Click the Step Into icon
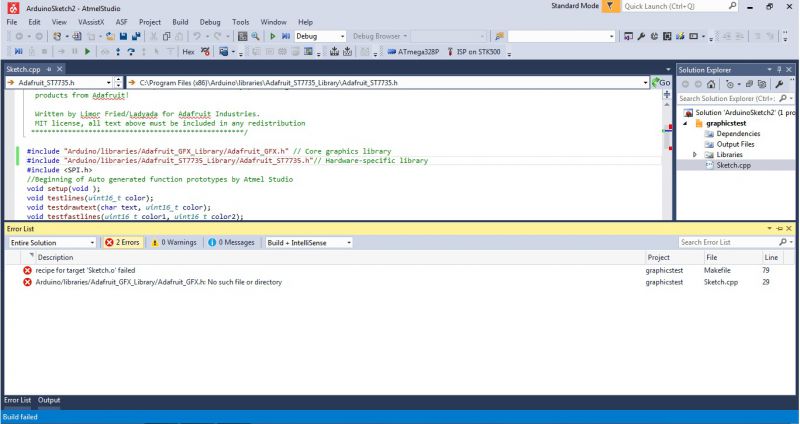 (x=118, y=52)
